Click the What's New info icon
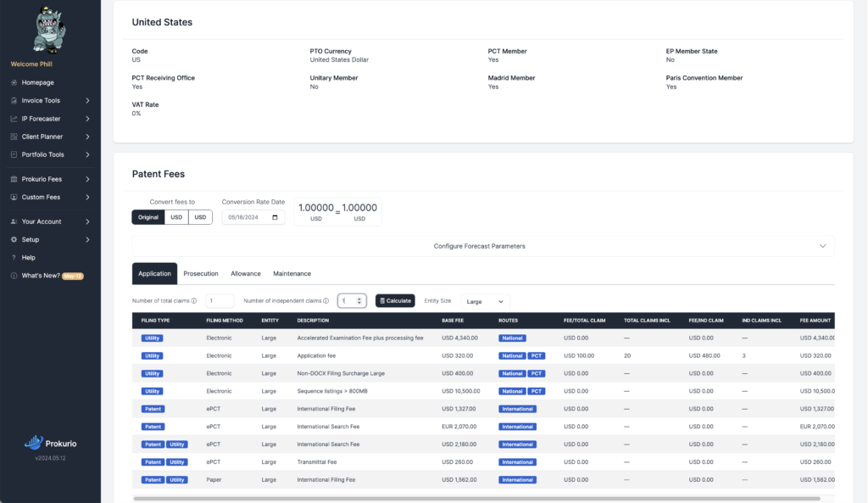The width and height of the screenshot is (868, 503). (14, 276)
